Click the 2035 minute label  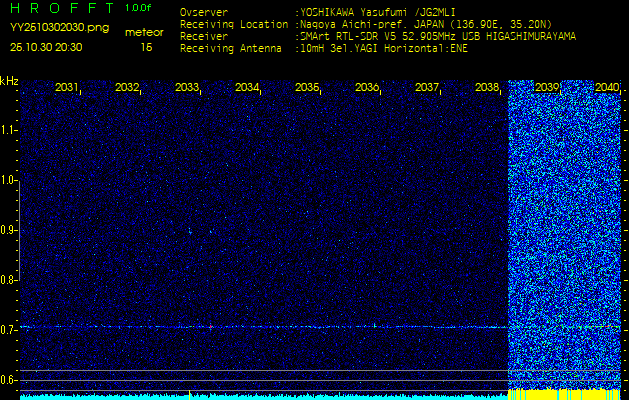[307, 88]
